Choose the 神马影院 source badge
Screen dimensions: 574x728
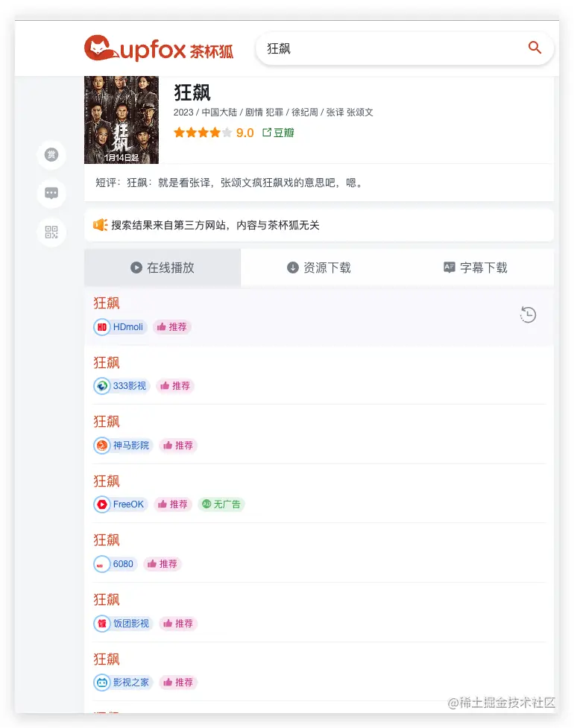(x=124, y=446)
